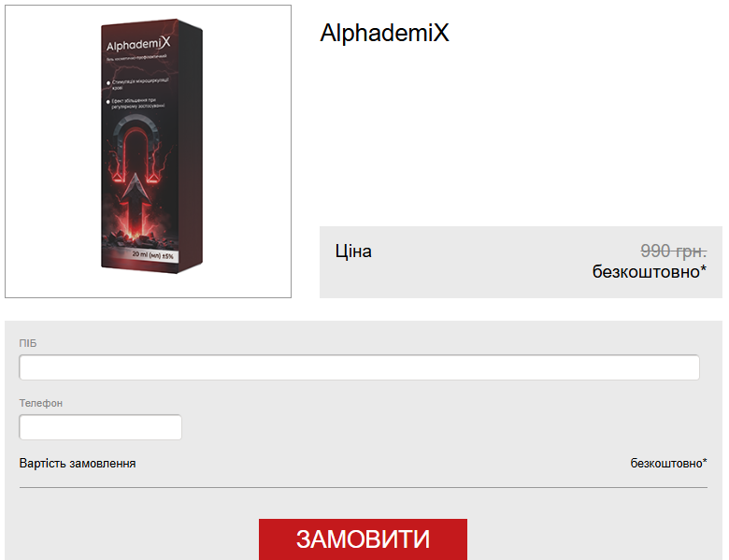This screenshot has width=729, height=560.
Task: Focus the Телефон phone input field
Action: point(100,427)
